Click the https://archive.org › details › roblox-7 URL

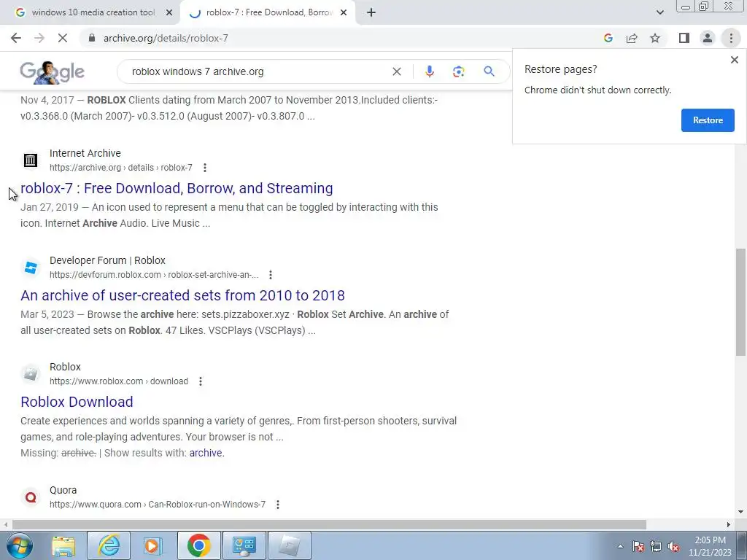(121, 168)
